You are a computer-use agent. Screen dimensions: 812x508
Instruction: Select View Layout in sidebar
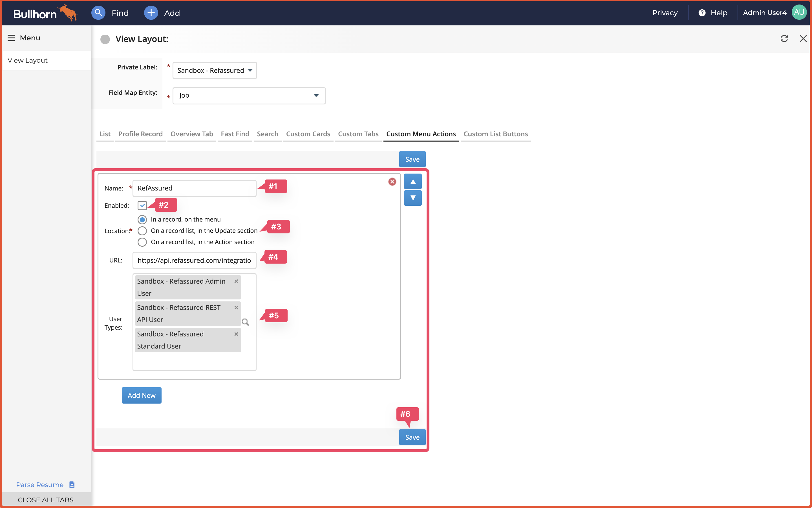point(47,60)
